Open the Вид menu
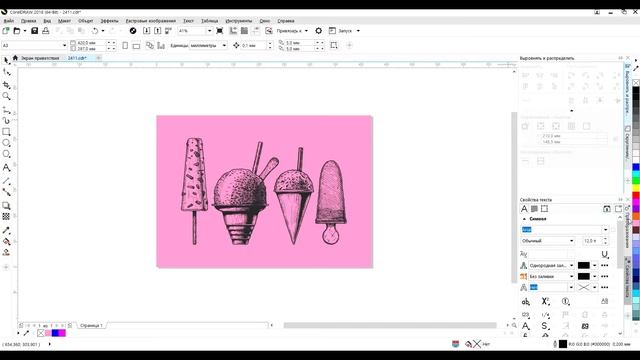Screen dimensions: 640x360 (47, 21)
